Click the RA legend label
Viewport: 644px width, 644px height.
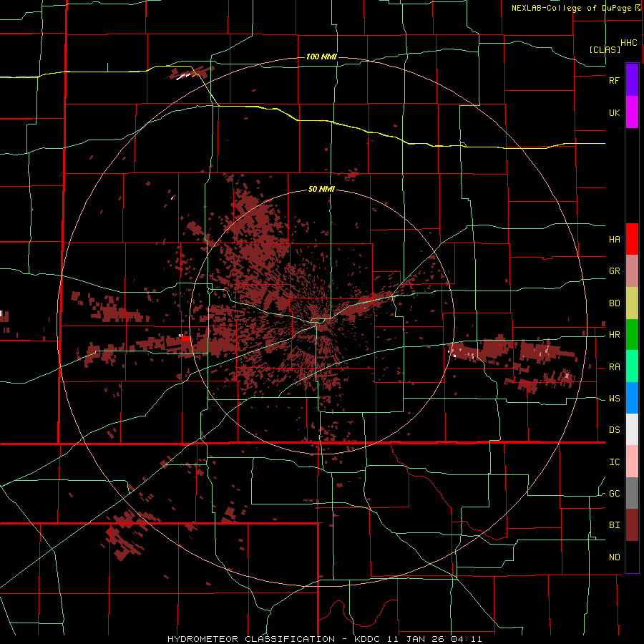pos(614,367)
